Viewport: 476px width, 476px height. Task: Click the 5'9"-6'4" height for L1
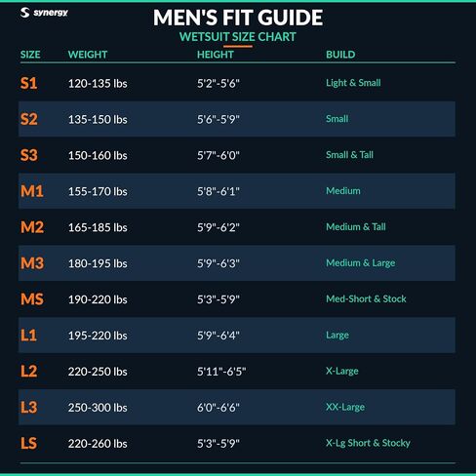(x=218, y=336)
